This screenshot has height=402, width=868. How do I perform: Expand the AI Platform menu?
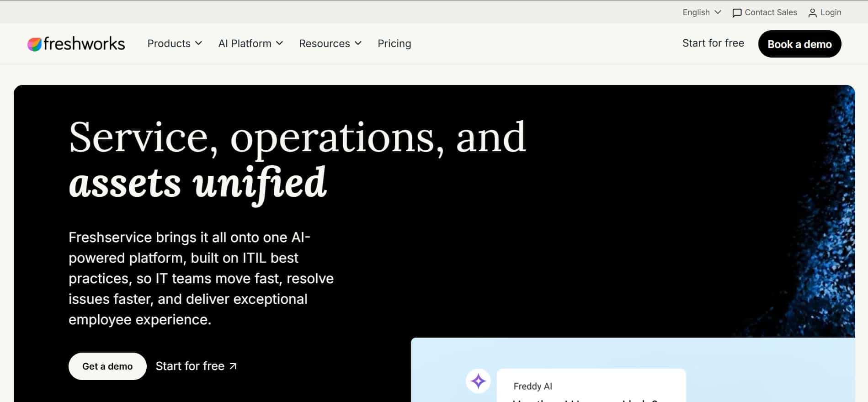(x=250, y=43)
